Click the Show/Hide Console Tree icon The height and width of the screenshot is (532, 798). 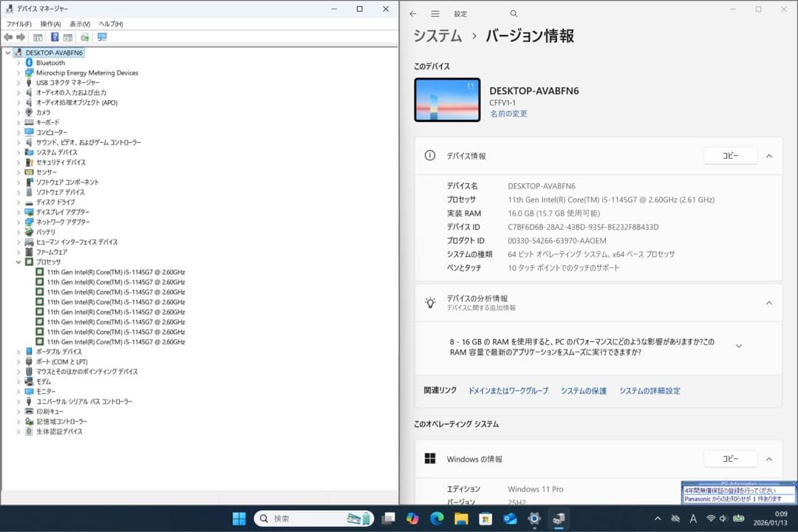click(x=38, y=37)
